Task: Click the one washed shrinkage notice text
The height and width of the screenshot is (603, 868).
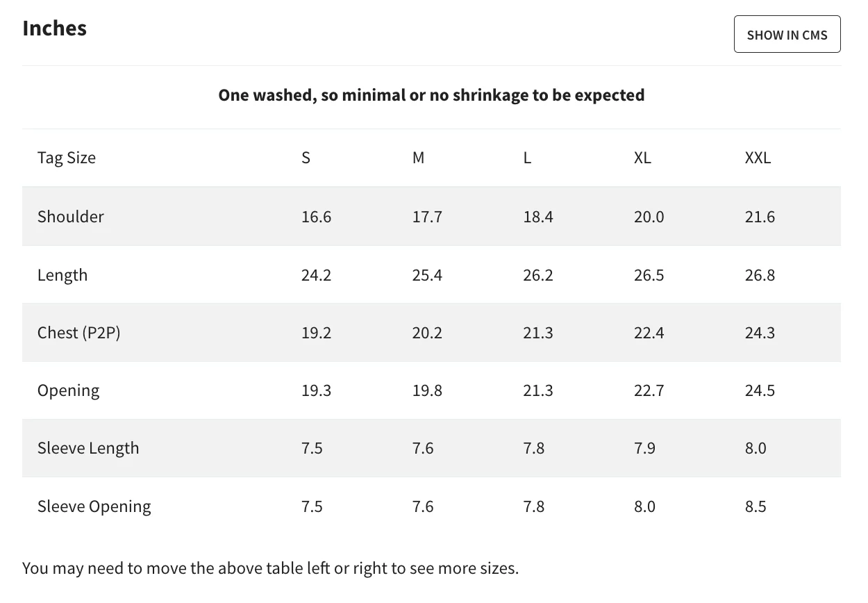Action: pyautogui.click(x=431, y=95)
